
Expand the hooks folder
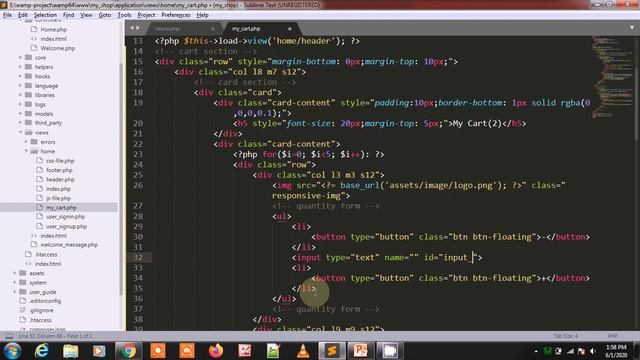pyautogui.click(x=20, y=76)
